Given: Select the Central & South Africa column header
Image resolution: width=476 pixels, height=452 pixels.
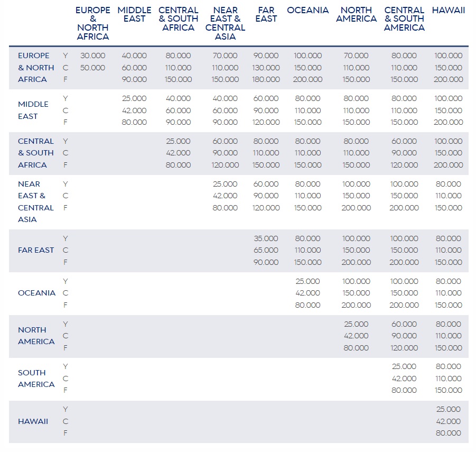Looking at the screenshot, I should 178,19.
